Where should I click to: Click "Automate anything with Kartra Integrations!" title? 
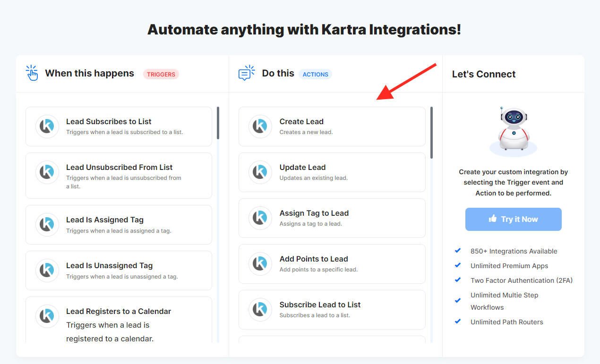pos(304,30)
